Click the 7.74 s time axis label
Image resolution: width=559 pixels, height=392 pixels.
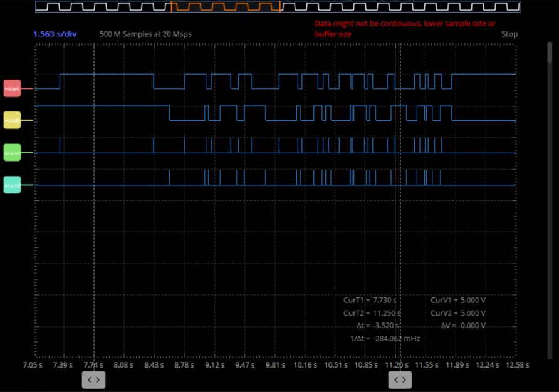click(x=93, y=365)
